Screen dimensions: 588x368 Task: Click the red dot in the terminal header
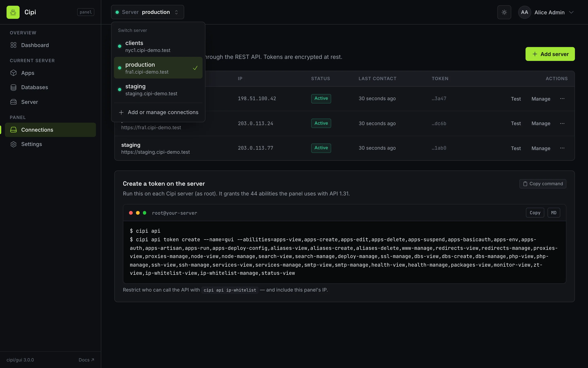tap(131, 213)
